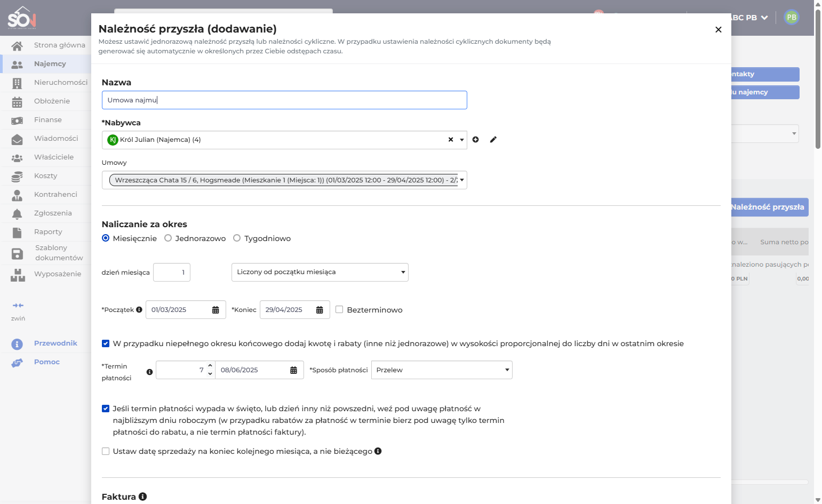Open the Pomoc help link
The height and width of the screenshot is (504, 822).
pos(46,362)
